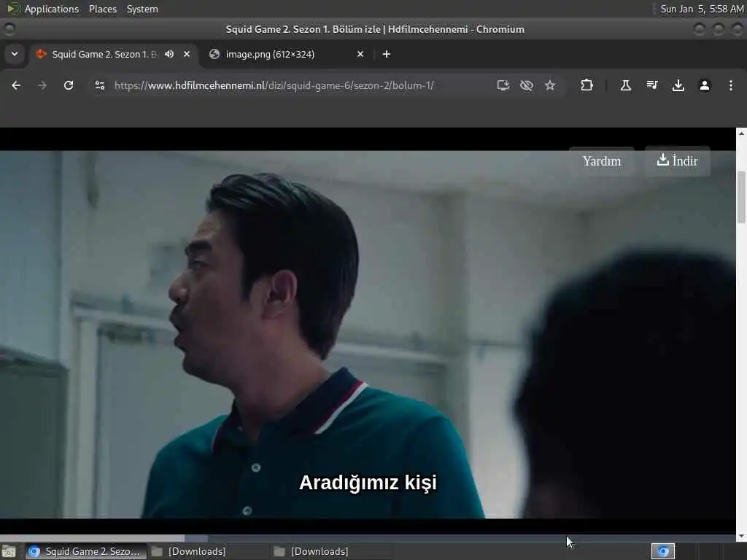
Task: Select the Squid Game 2. Sezon 1. tab
Action: (104, 54)
